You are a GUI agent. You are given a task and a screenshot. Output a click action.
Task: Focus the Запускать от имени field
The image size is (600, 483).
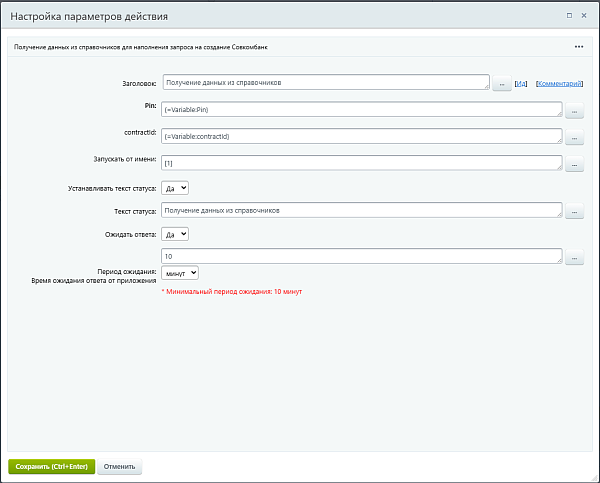(x=362, y=163)
